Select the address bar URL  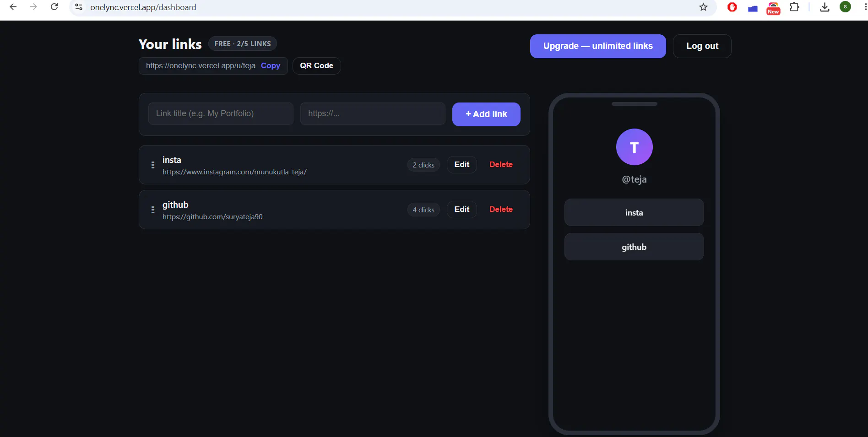pos(143,7)
